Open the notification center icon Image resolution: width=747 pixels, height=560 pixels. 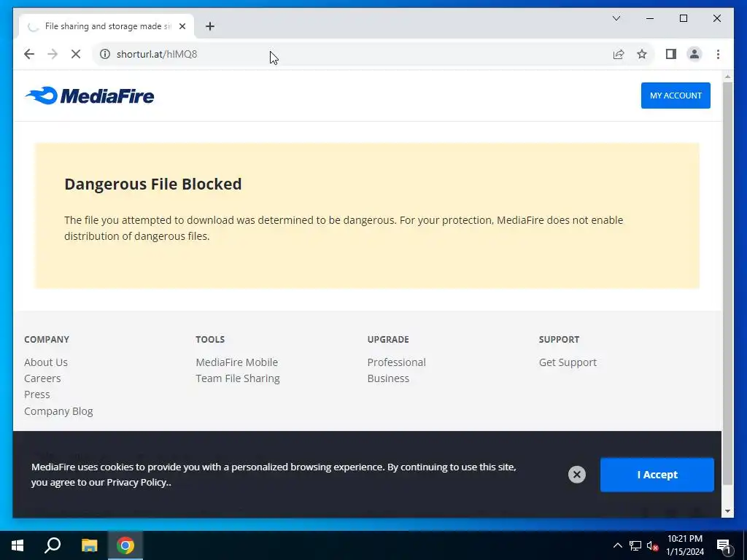(723, 545)
